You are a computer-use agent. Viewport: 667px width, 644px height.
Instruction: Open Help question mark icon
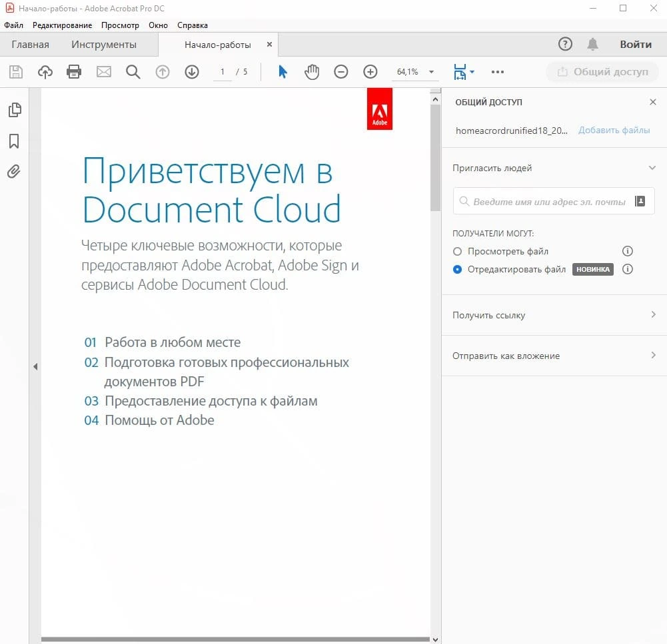(565, 44)
